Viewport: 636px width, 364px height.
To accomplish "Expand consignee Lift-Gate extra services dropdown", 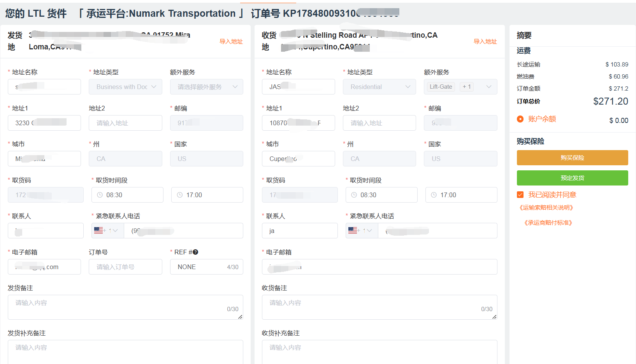I will coord(460,87).
